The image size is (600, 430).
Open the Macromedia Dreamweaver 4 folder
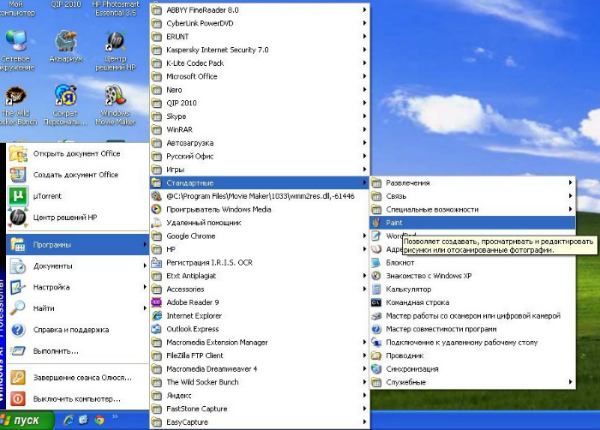point(259,369)
